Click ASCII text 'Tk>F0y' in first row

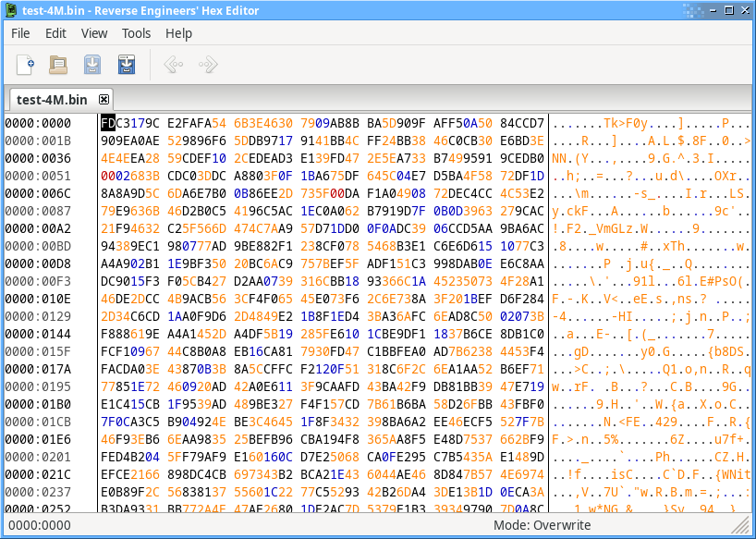[x=626, y=124]
